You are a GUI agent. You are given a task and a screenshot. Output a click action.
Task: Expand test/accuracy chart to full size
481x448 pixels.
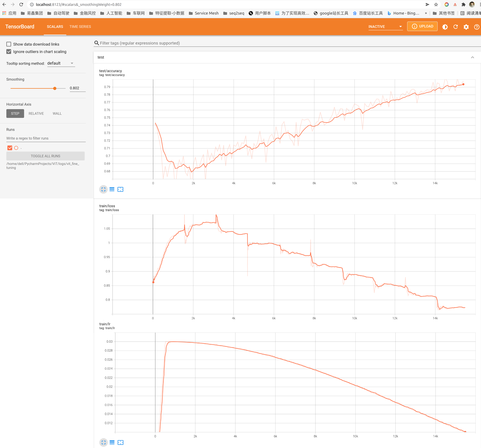pos(103,189)
